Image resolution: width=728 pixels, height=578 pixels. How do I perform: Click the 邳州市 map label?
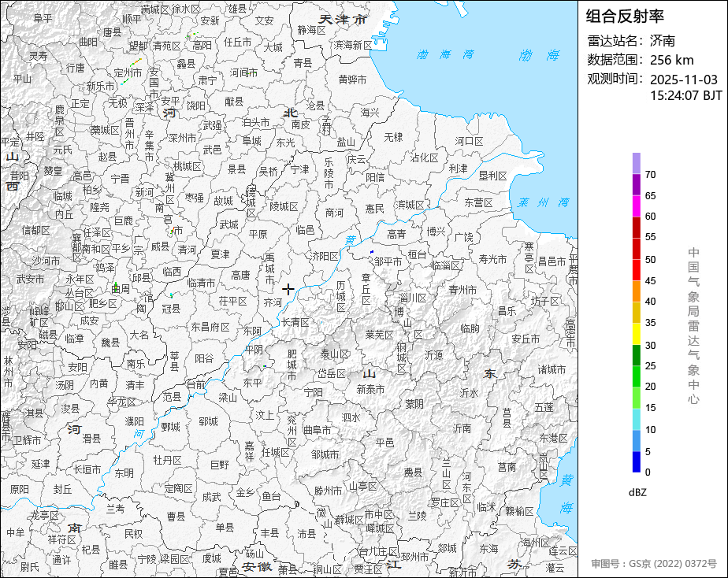click(x=414, y=557)
